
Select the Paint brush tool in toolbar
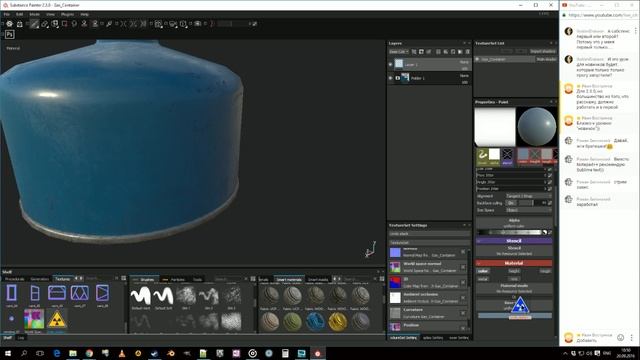(x=35, y=24)
